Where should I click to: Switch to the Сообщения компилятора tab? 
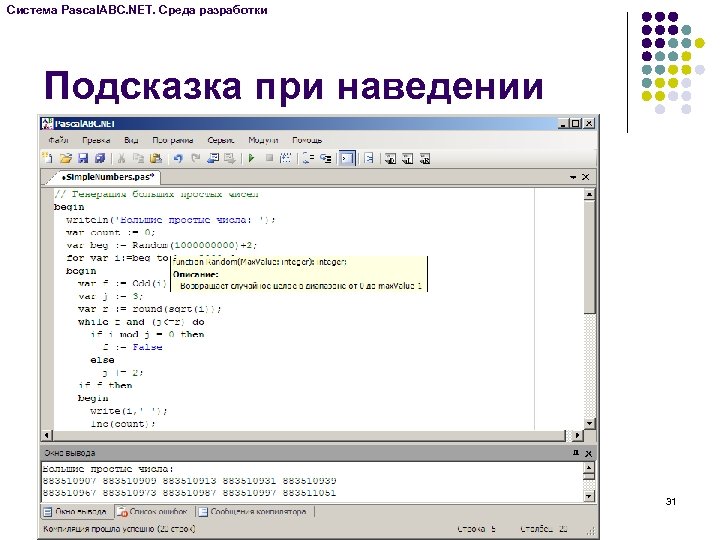tap(253, 512)
